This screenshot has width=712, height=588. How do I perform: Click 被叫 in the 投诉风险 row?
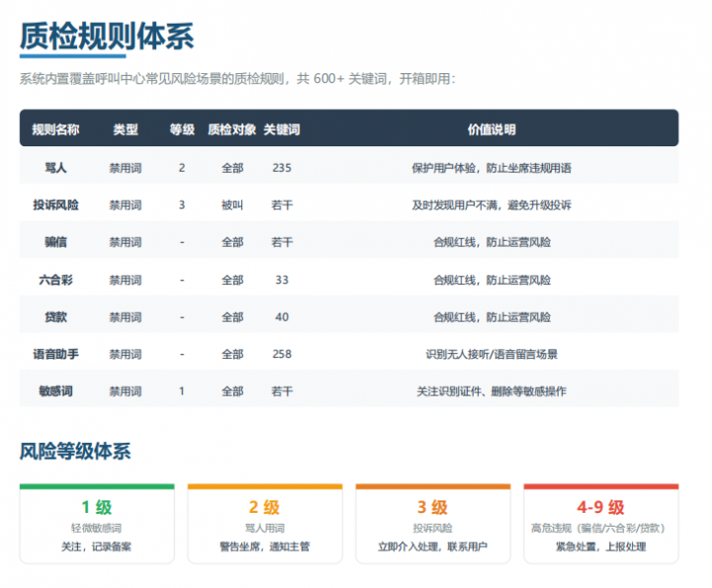[x=232, y=206]
